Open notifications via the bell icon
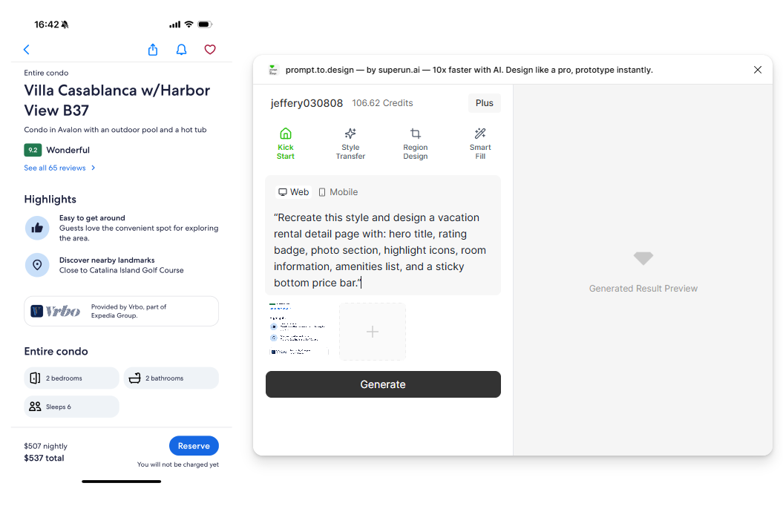783x532 pixels. pyautogui.click(x=181, y=49)
